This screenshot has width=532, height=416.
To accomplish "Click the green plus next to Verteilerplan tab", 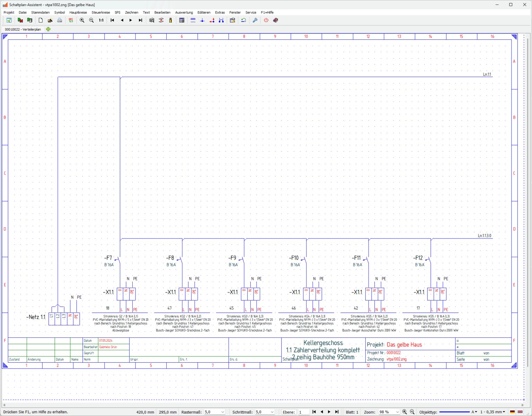I will click(x=48, y=29).
